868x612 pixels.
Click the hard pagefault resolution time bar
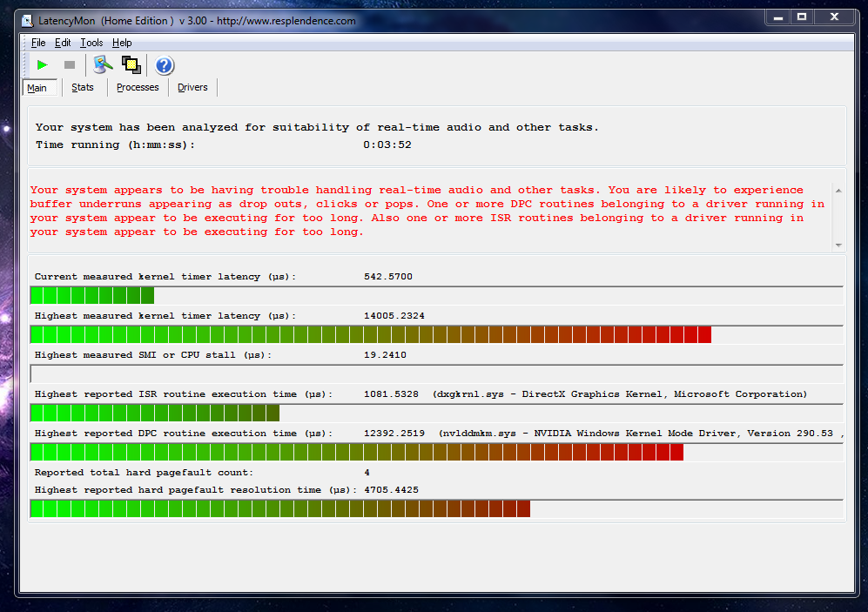click(x=437, y=508)
